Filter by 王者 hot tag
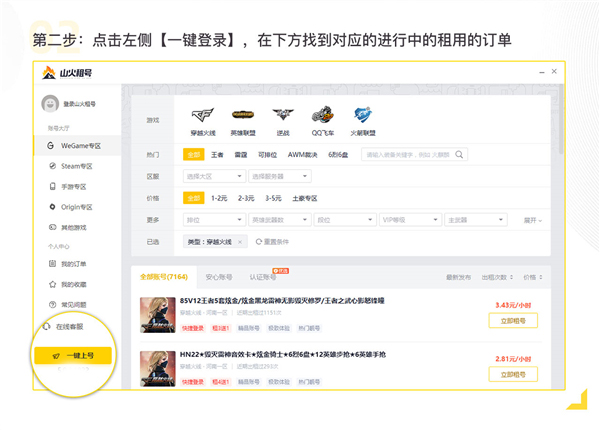The height and width of the screenshot is (430, 600). pos(217,155)
